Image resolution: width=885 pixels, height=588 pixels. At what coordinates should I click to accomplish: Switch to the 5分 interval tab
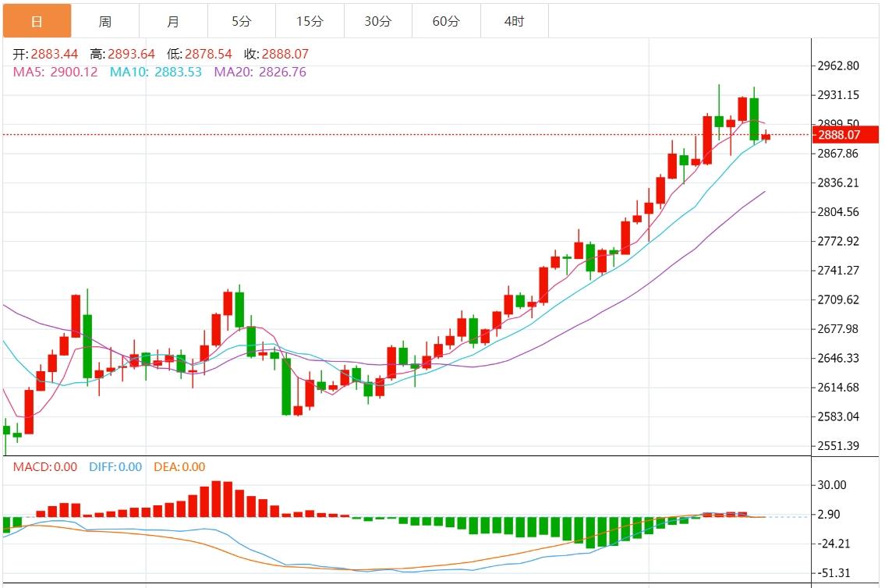tap(241, 21)
